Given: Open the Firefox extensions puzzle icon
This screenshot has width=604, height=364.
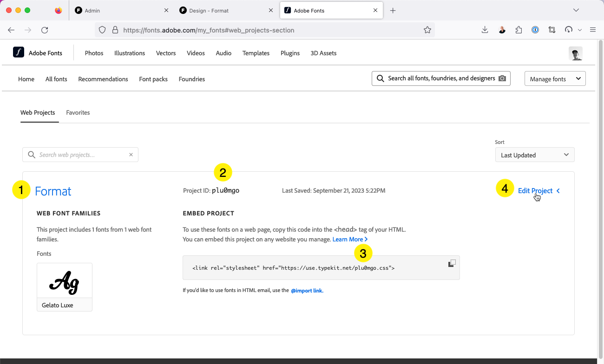Looking at the screenshot, I should point(519,30).
